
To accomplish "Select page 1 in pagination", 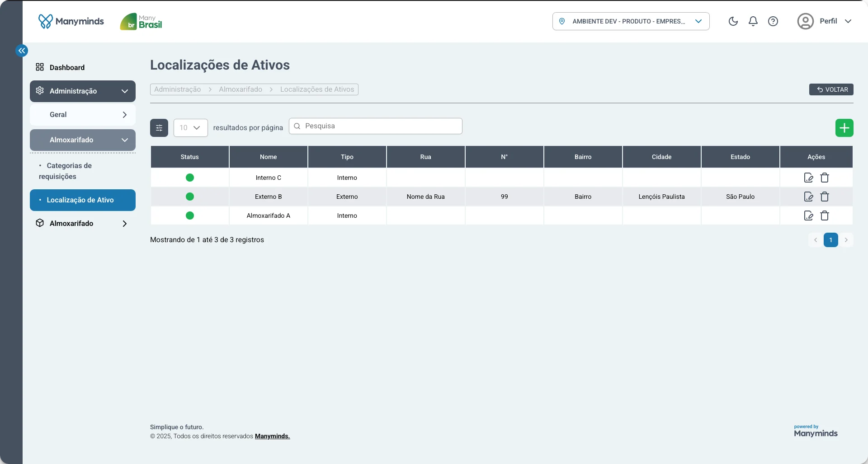I will tap(831, 240).
